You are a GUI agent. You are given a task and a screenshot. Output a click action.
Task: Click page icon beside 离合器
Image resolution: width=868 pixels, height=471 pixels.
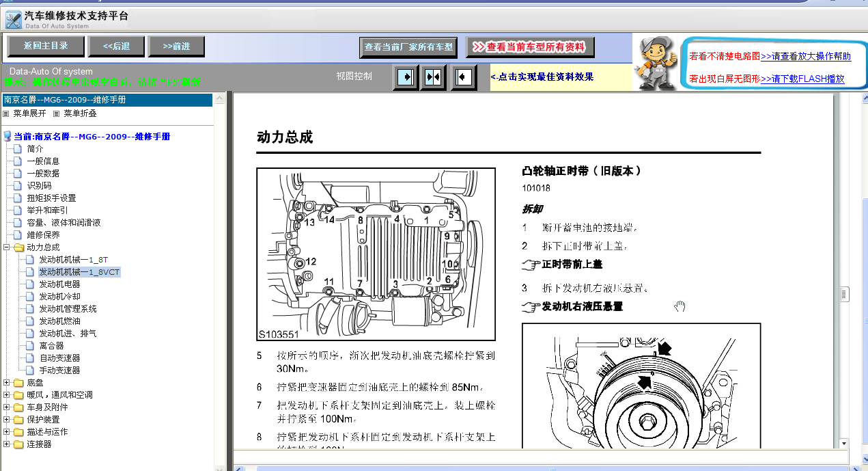pos(29,346)
